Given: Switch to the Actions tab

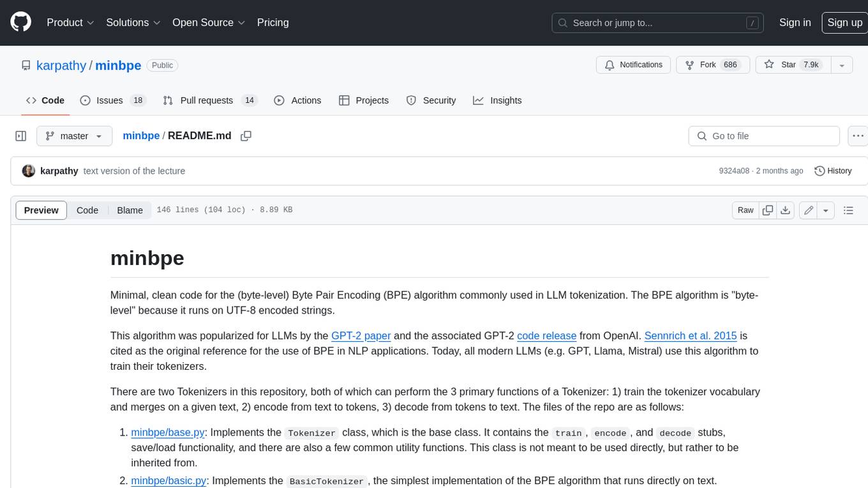Looking at the screenshot, I should [297, 100].
